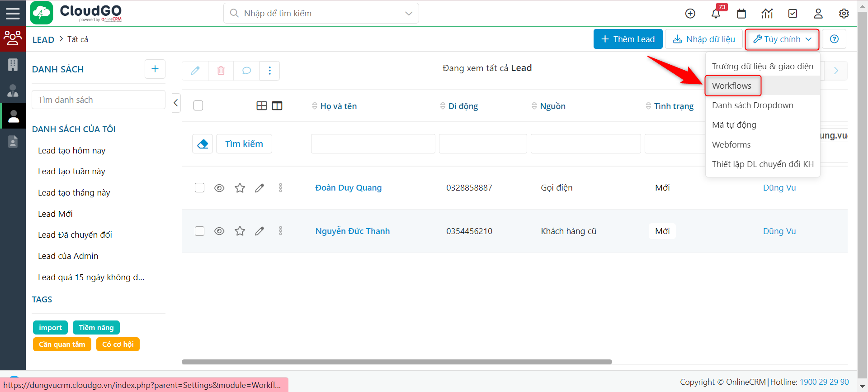Screen dimensions: 868x392
Task: Open the reports chart icon
Action: [x=767, y=14]
